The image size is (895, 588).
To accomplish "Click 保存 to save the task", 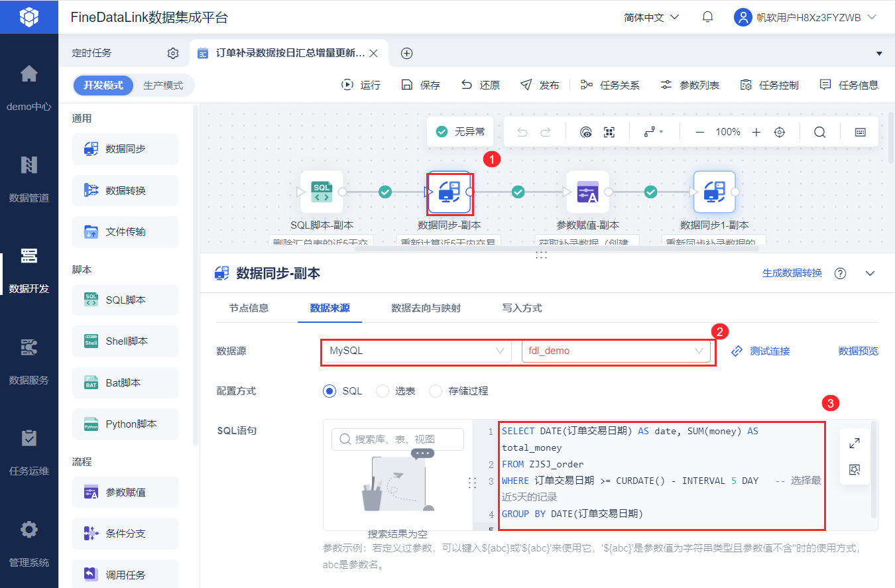I will [x=420, y=85].
